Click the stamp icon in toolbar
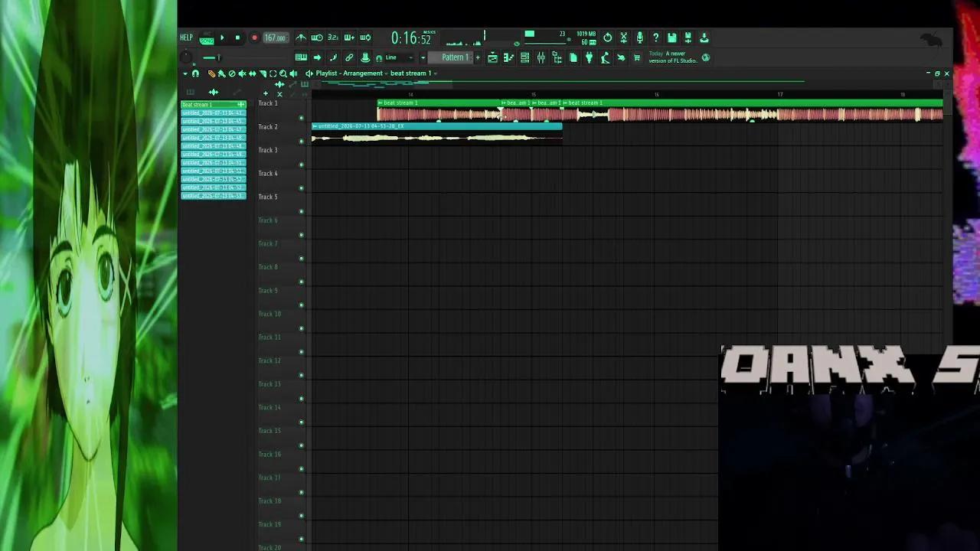This screenshot has width=980, height=551. [x=365, y=57]
